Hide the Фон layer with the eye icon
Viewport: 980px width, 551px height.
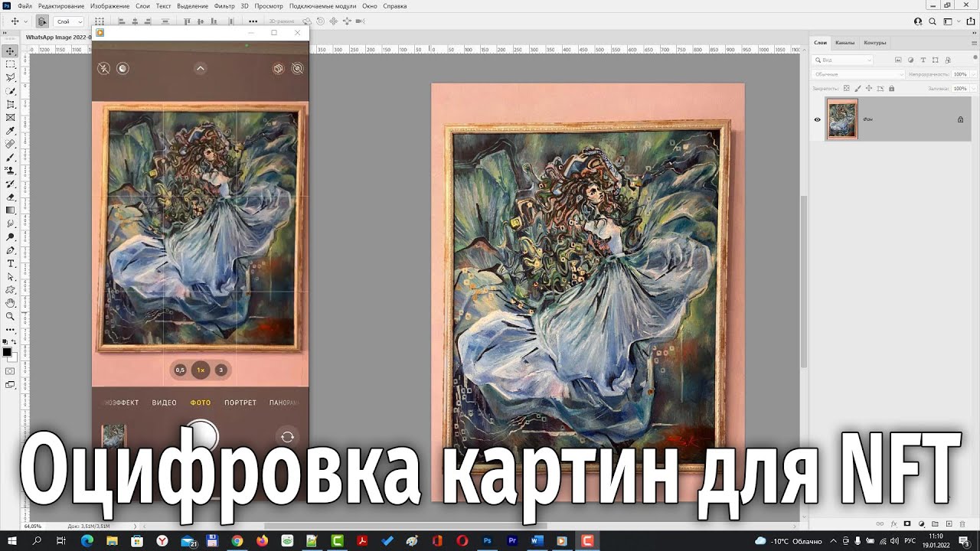[817, 119]
